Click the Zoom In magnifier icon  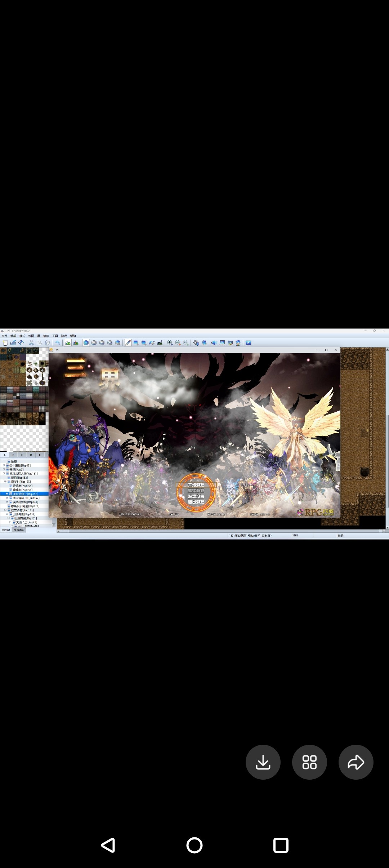click(x=170, y=343)
